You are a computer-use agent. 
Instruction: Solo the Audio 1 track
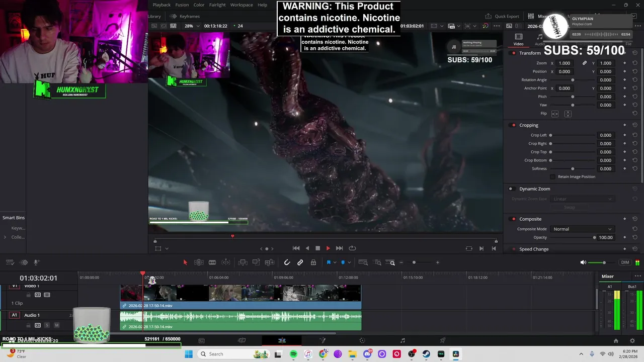[47, 325]
